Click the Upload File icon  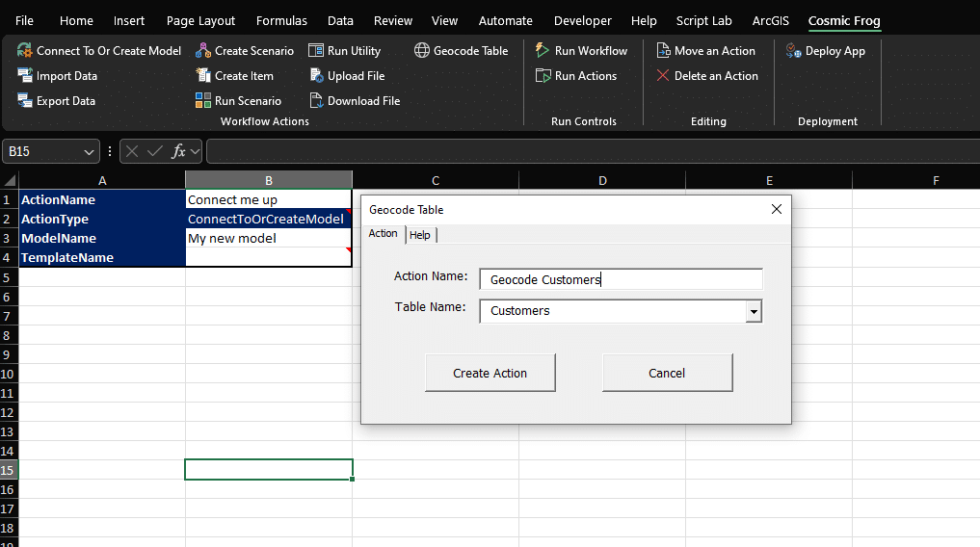point(316,75)
